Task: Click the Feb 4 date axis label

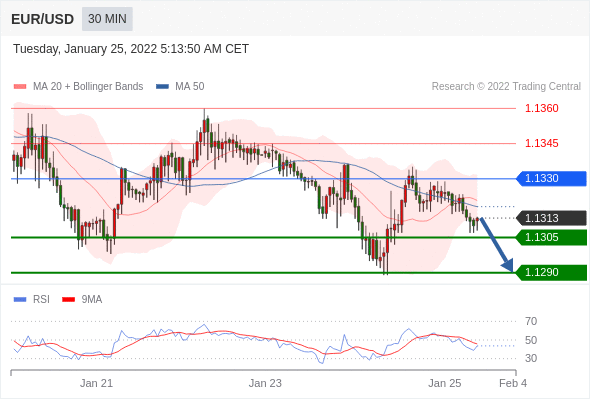Action: (x=513, y=383)
